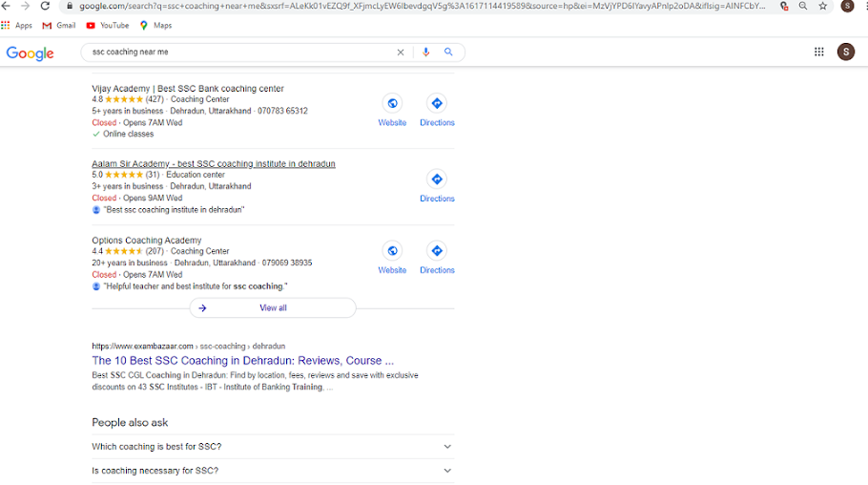Viewport: 868px width, 485px height.
Task: Click the arrow icon in View all
Action: tap(202, 308)
